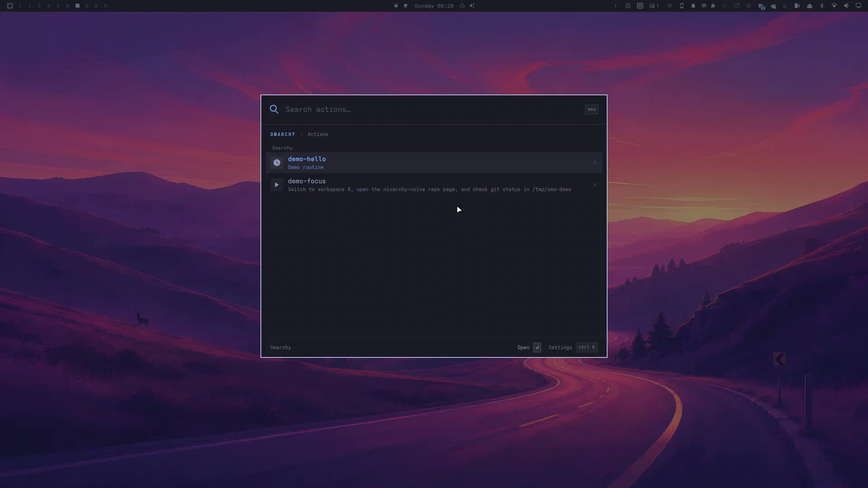This screenshot has height=488, width=868.
Task: Click the package cube tray icon
Action: [x=748, y=6]
